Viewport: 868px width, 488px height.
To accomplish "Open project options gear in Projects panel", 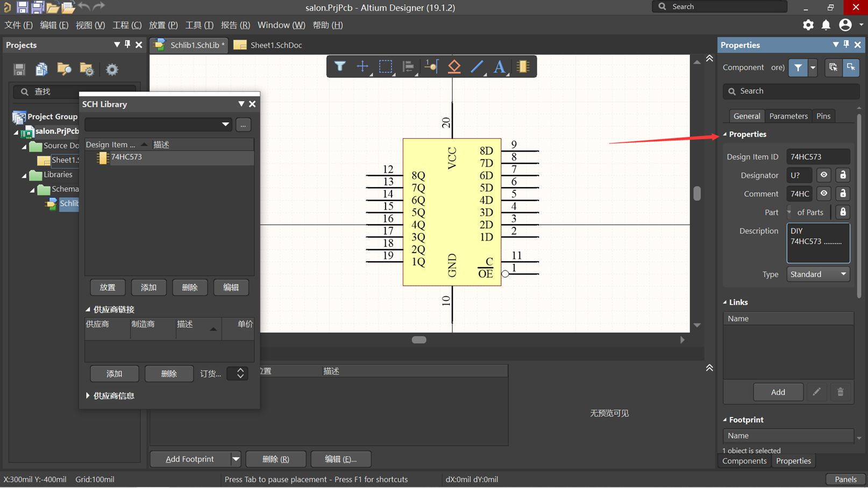I will click(112, 69).
